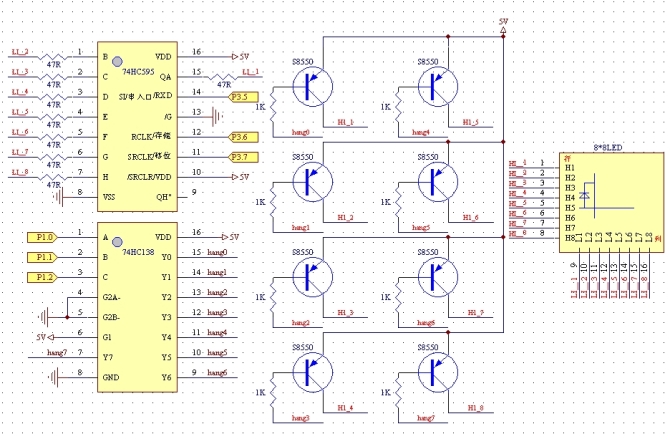Click the hang7 net label at Y7

(x=57, y=353)
